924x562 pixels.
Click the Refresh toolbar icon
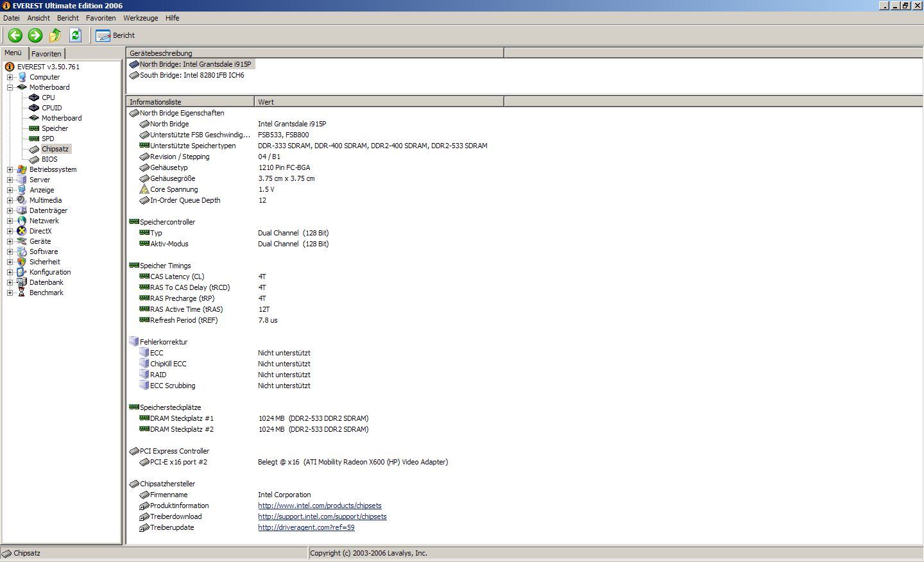point(75,35)
